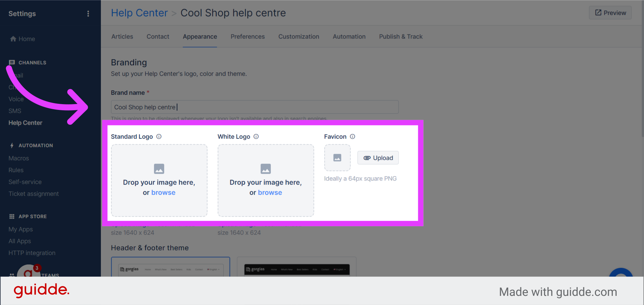The height and width of the screenshot is (305, 644).
Task: Open the Settings three-dot menu
Action: click(x=88, y=14)
